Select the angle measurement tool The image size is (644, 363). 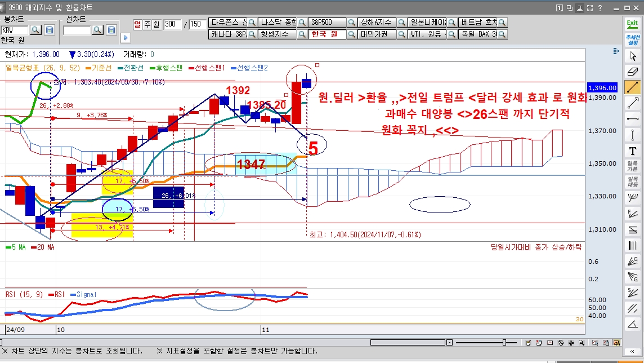click(x=633, y=324)
